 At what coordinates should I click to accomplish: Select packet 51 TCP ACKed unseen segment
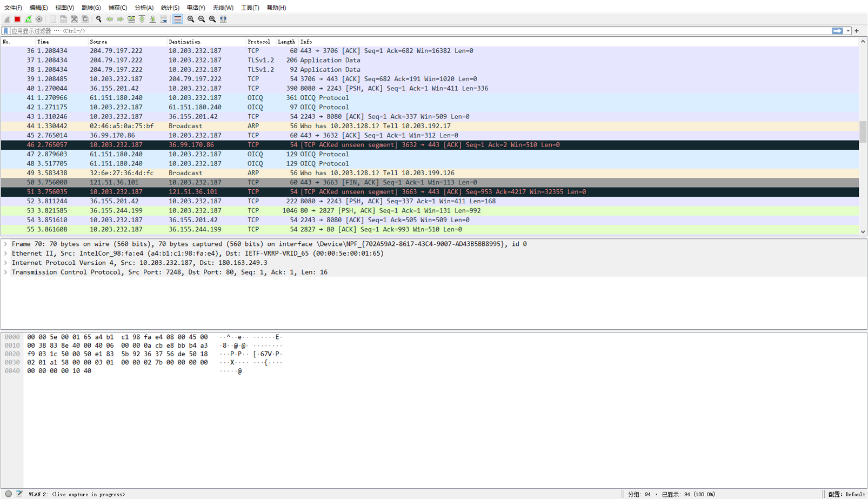tap(430, 192)
